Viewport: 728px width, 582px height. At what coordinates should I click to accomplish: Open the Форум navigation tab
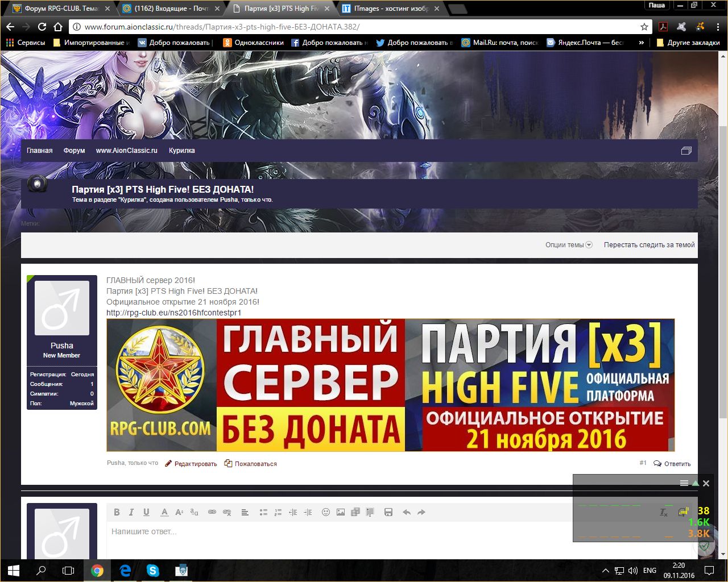tap(75, 151)
